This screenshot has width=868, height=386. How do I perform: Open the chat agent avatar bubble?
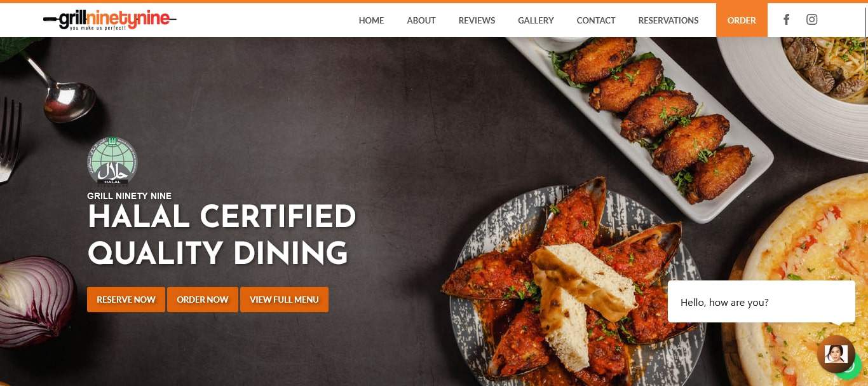836,354
